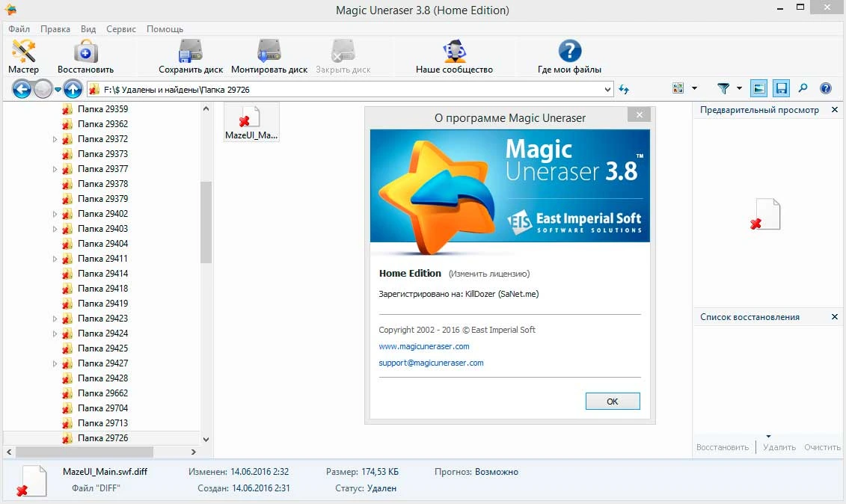Close the Список восстановления panel
The height and width of the screenshot is (504, 846).
pos(835,317)
